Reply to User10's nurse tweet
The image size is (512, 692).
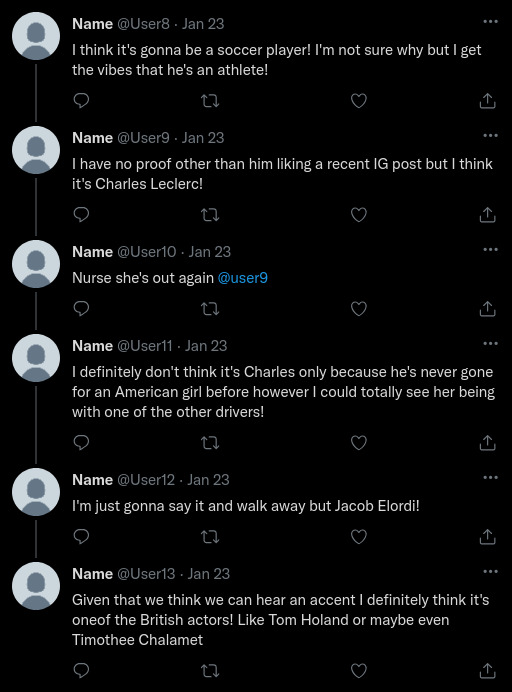tap(81, 309)
